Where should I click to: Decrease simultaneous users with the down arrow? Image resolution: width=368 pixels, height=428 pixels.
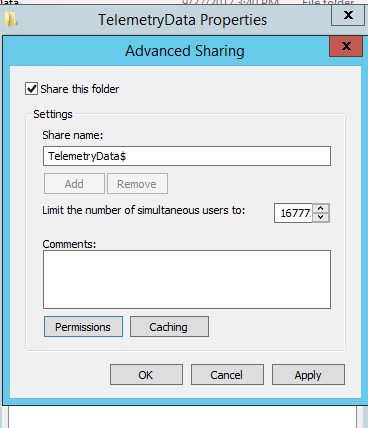coord(321,217)
